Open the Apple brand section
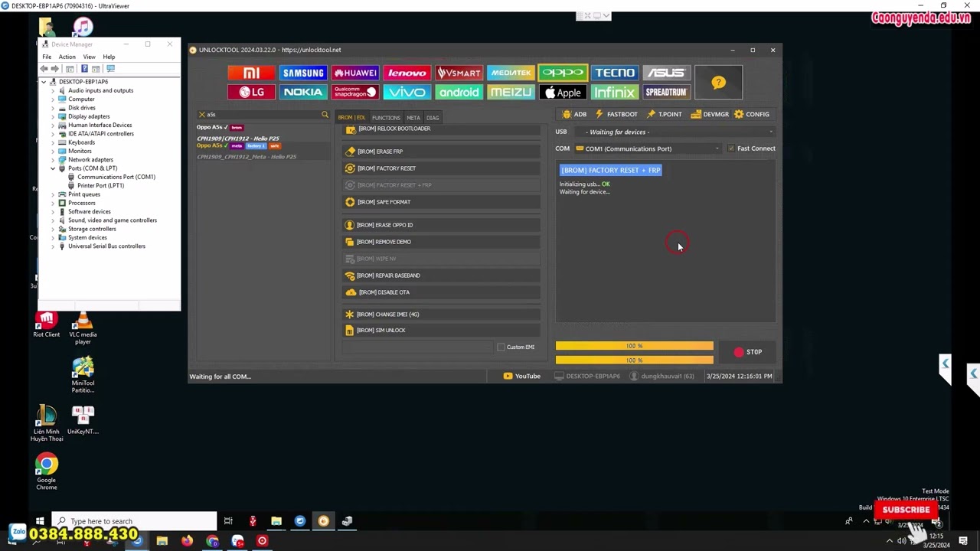The width and height of the screenshot is (980, 551). (x=563, y=92)
